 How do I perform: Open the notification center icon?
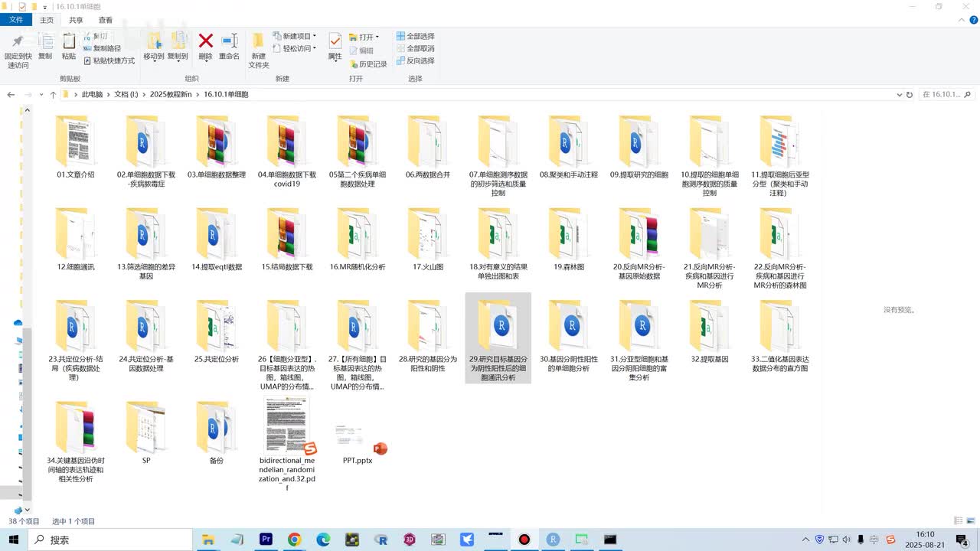tap(962, 540)
